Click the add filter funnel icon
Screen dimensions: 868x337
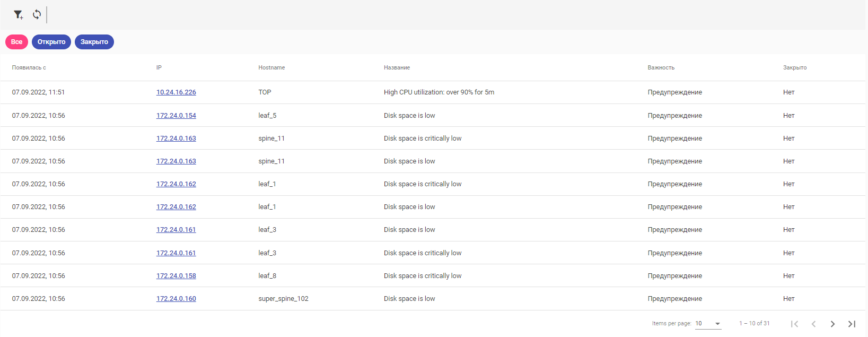[x=18, y=15]
